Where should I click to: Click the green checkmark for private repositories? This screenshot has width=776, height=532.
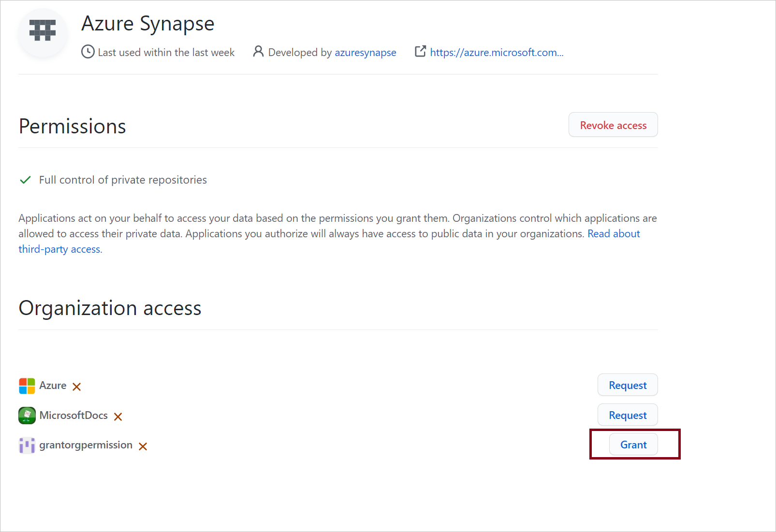tap(25, 180)
